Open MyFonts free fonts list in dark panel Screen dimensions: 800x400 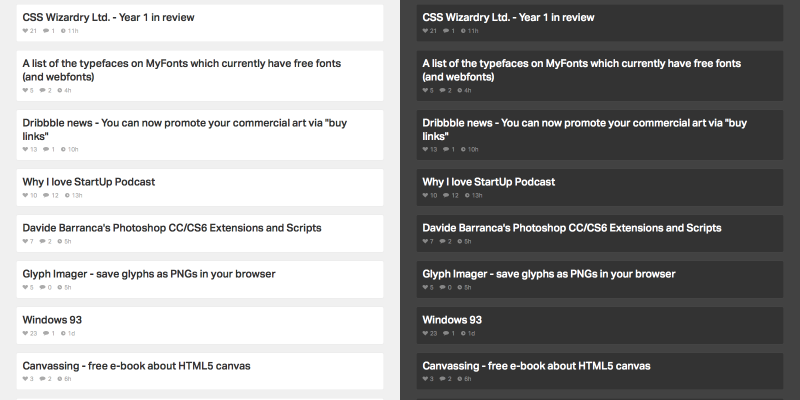[x=582, y=70]
